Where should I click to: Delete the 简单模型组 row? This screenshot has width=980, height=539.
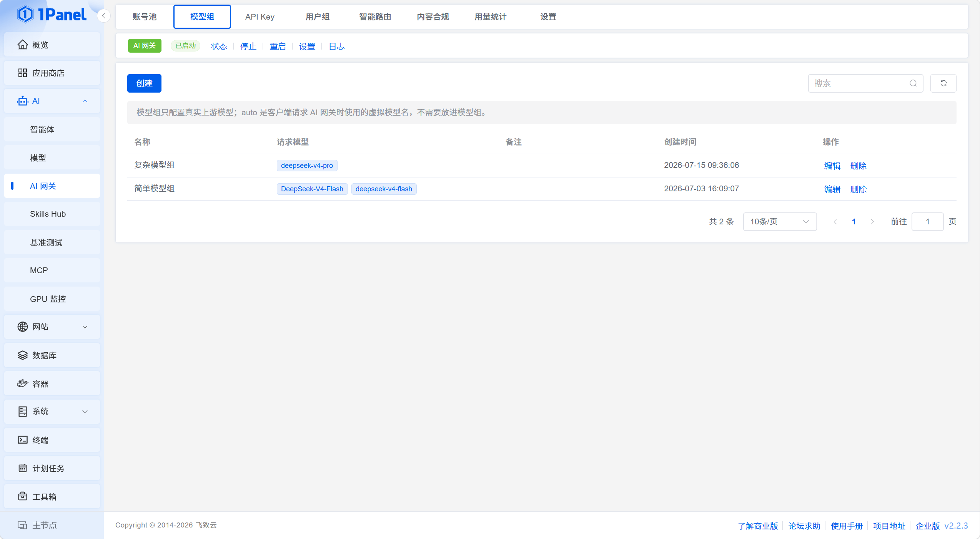coord(859,189)
